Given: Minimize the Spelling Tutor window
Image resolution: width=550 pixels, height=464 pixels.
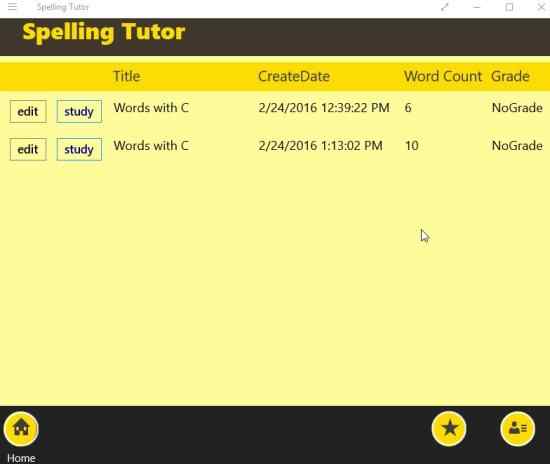Looking at the screenshot, I should click(476, 7).
